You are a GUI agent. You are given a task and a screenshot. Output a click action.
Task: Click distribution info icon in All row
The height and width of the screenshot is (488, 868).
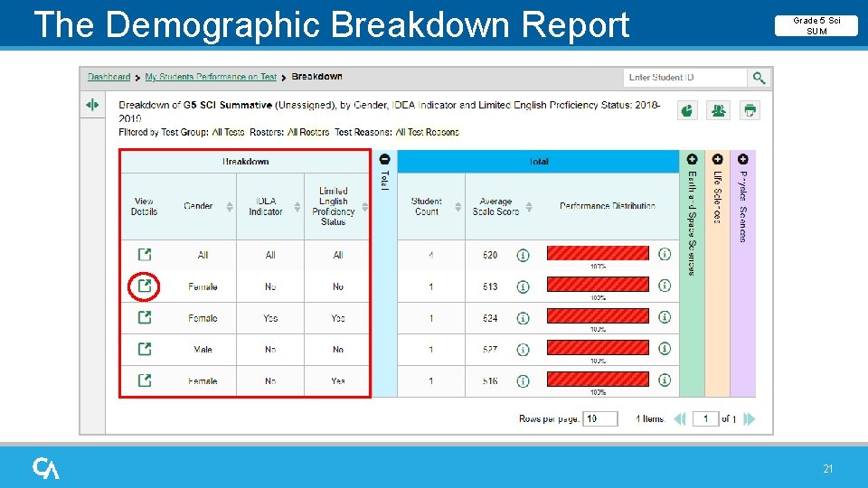pyautogui.click(x=665, y=254)
